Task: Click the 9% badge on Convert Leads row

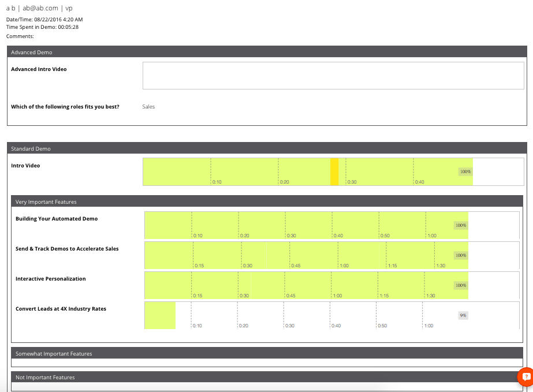Action: [x=463, y=315]
